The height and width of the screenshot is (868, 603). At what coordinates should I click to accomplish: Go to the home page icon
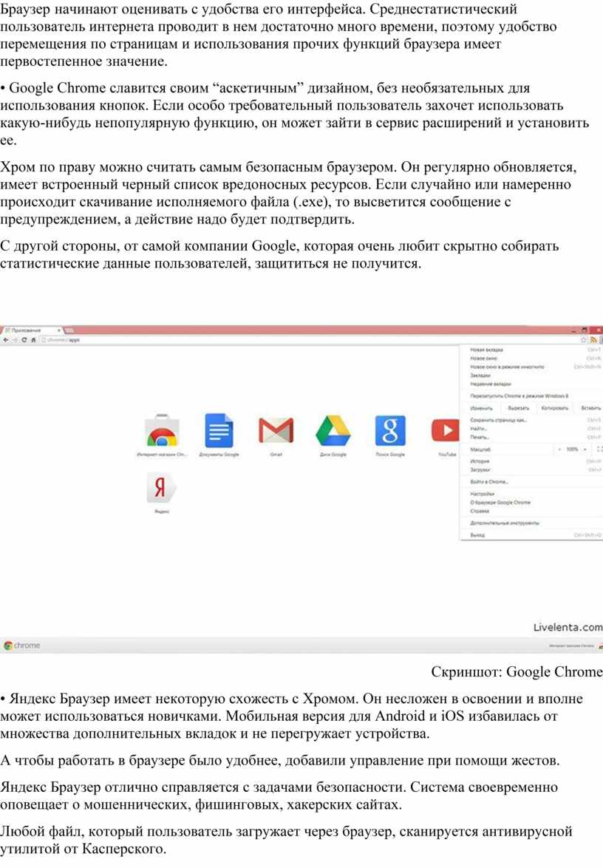(33, 339)
